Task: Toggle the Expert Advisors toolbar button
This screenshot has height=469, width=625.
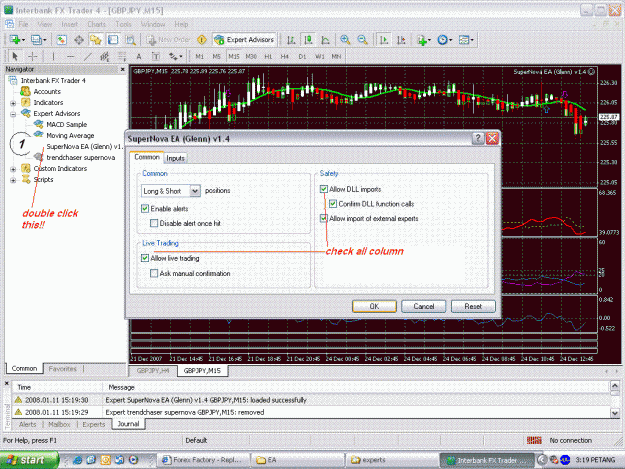Action: click(244, 40)
